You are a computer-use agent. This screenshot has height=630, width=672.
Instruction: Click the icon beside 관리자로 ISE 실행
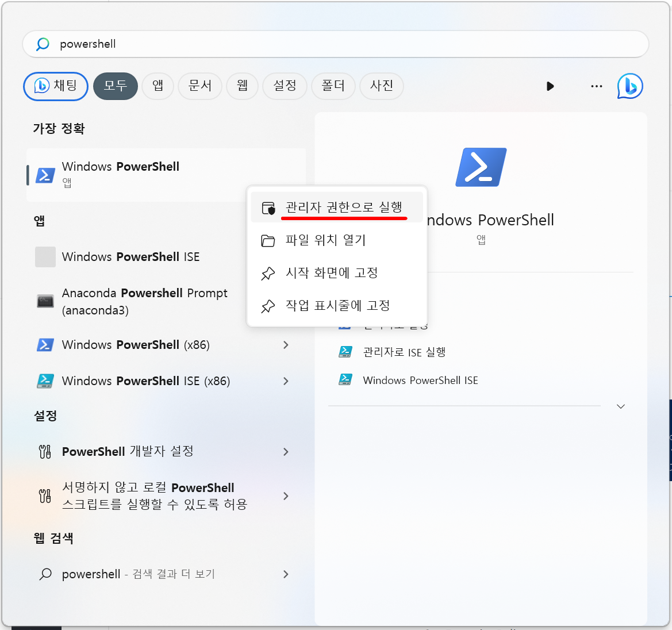tap(345, 352)
